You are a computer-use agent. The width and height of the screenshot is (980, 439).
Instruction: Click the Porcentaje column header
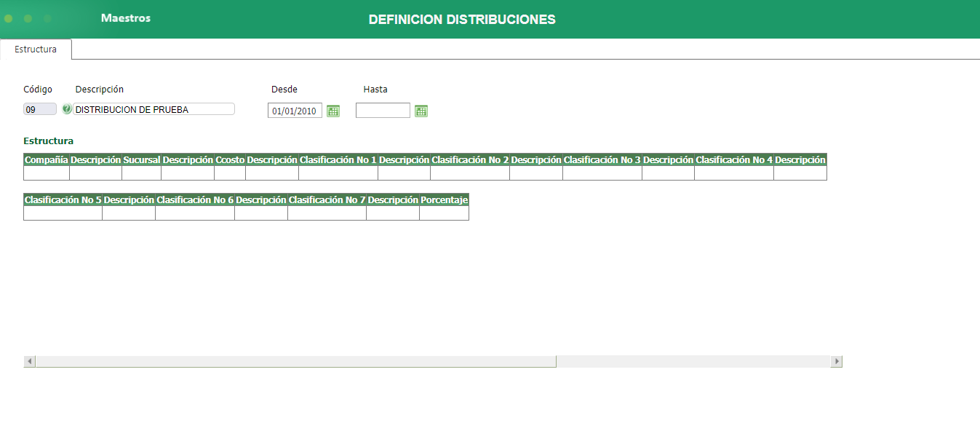pos(444,199)
